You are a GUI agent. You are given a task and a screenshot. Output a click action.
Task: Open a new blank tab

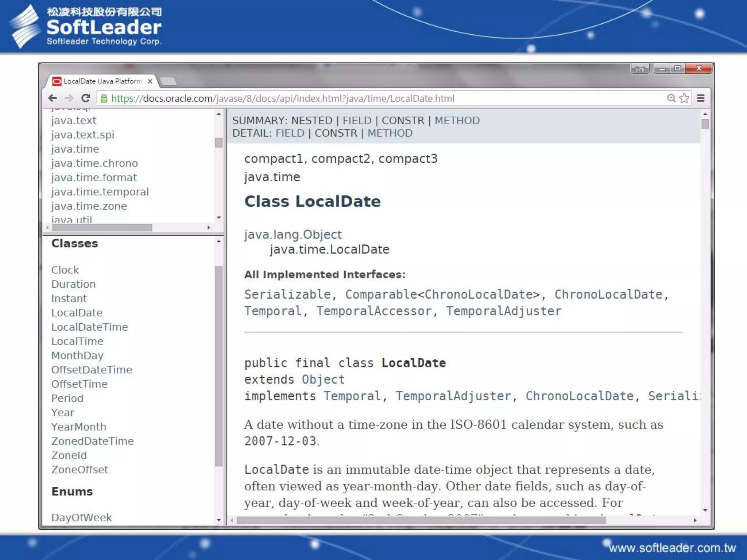pyautogui.click(x=169, y=81)
